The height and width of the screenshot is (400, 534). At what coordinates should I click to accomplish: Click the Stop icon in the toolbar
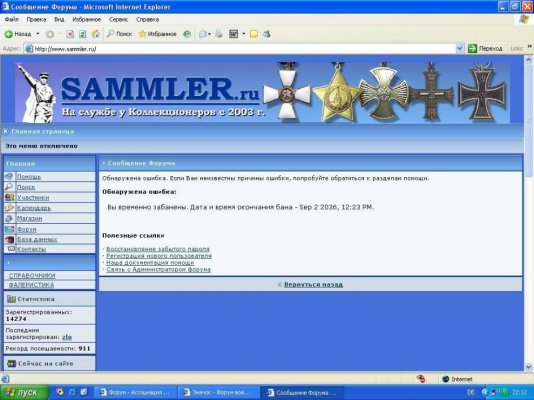[70, 34]
